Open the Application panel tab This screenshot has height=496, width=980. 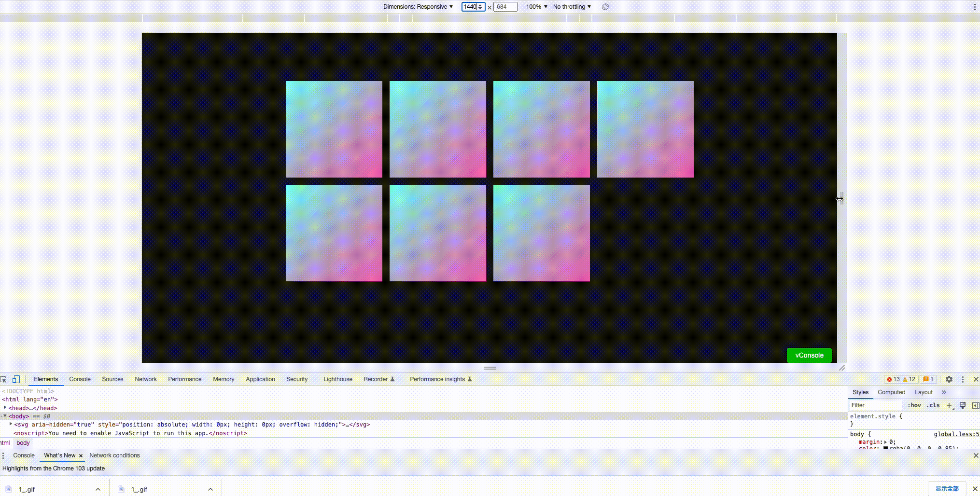(260, 379)
